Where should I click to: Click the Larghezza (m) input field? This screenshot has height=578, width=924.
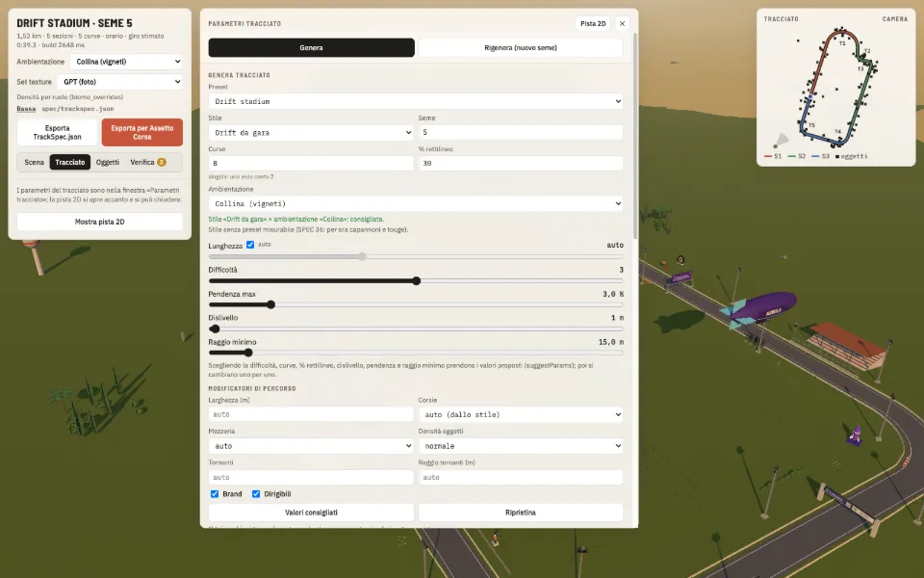coord(311,414)
